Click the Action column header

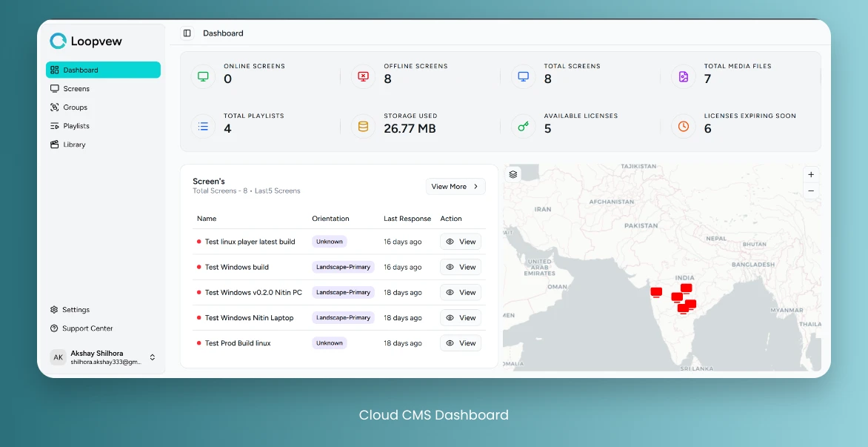(x=450, y=219)
